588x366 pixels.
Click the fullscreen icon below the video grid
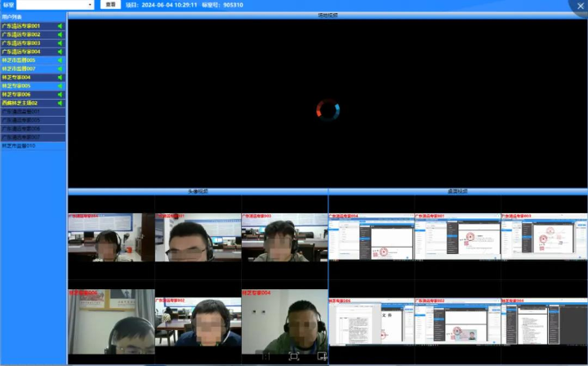(294, 356)
